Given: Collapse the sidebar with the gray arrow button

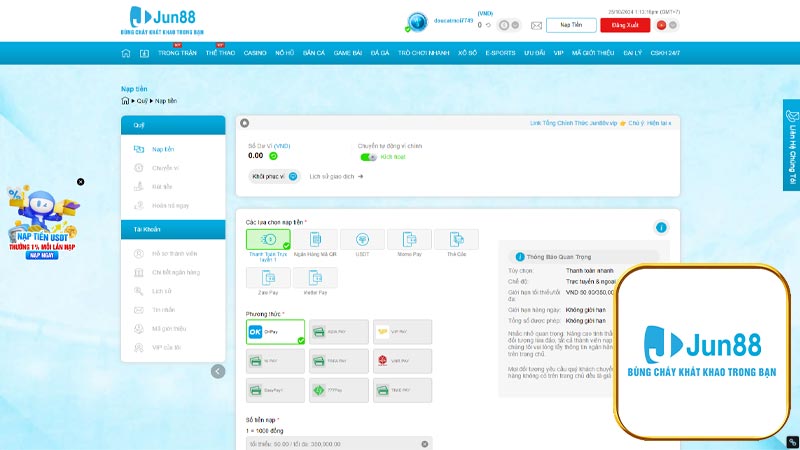Looking at the screenshot, I should point(218,371).
